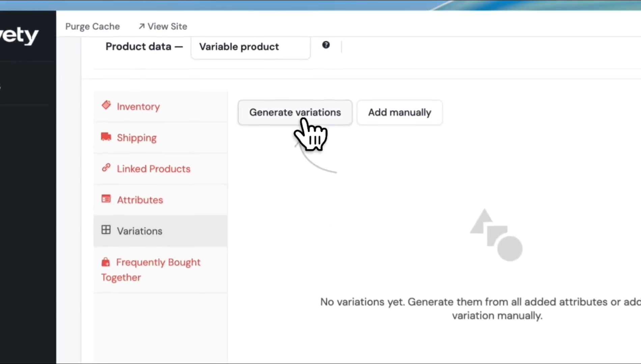The image size is (641, 364).
Task: Go to the Linked Products tab
Action: pyautogui.click(x=154, y=169)
